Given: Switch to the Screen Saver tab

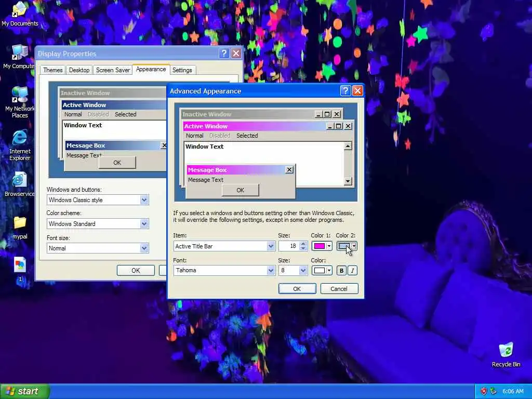Looking at the screenshot, I should coord(113,70).
